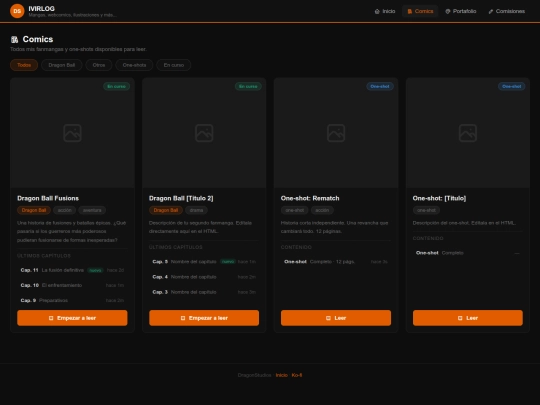Viewport: 540px width, 405px height.
Task: Click one-shot tag on Rematch card
Action: point(294,210)
